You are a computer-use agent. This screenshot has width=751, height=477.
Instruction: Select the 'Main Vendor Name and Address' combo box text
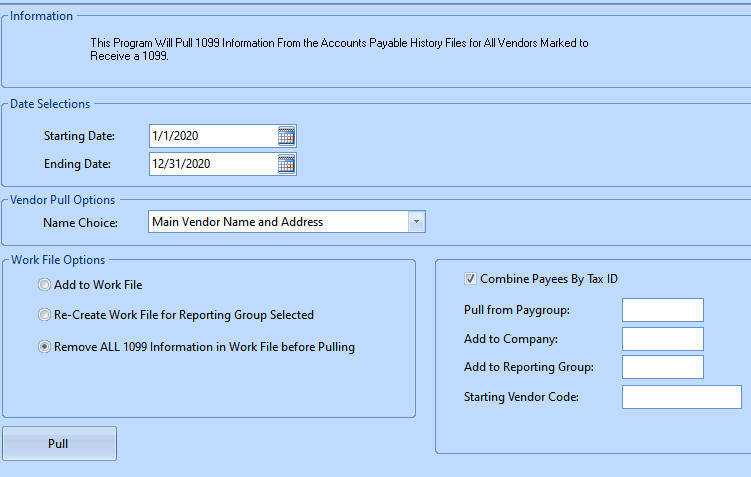coord(277,222)
